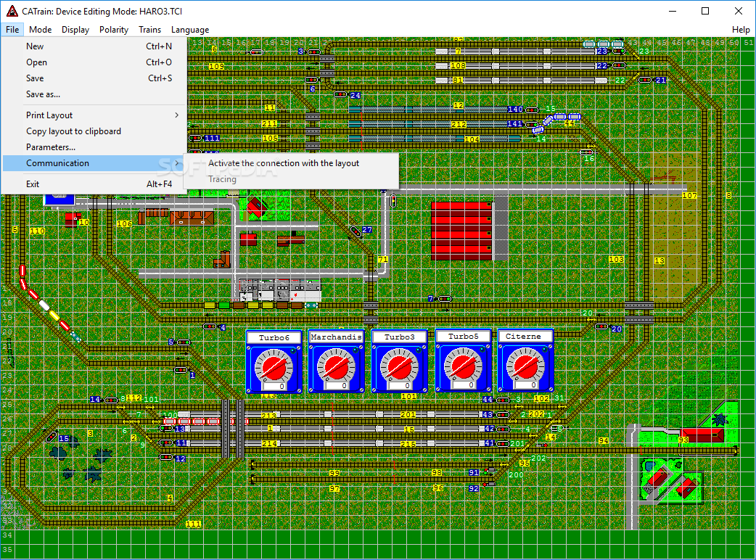Click signal number 14 icon
This screenshot has width=756, height=560.
pos(111,400)
